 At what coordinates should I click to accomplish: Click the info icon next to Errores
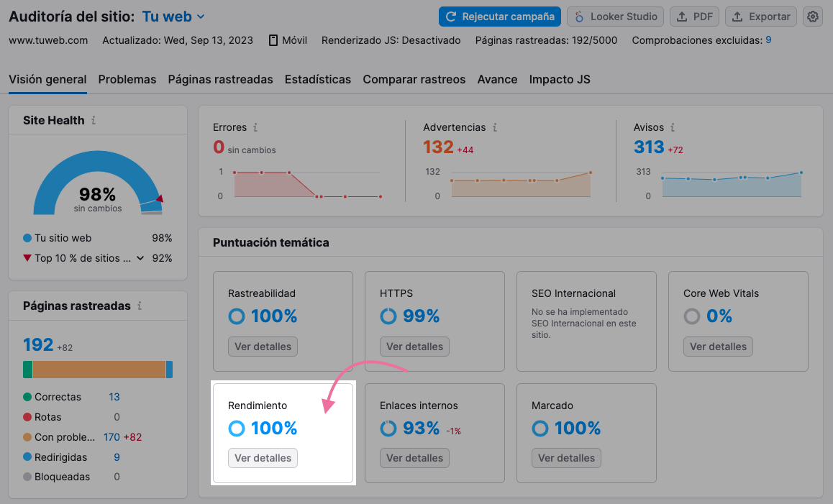[255, 127]
